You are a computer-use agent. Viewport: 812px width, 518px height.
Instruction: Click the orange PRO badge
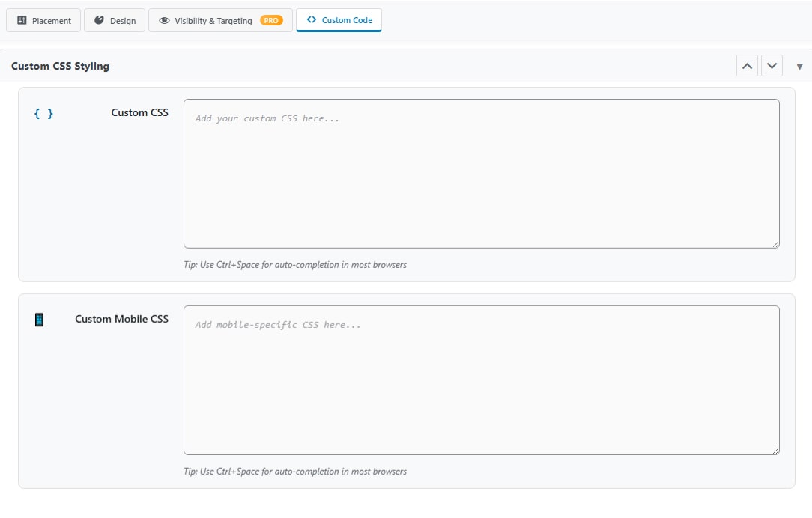271,21
